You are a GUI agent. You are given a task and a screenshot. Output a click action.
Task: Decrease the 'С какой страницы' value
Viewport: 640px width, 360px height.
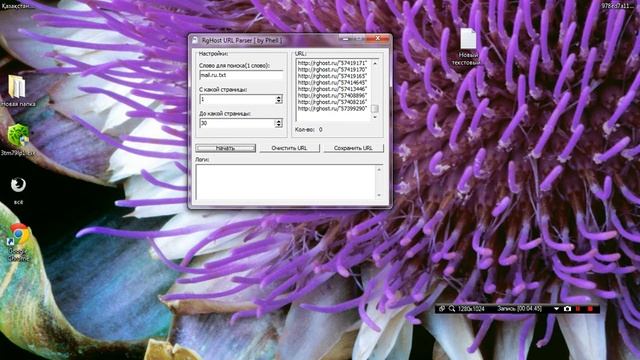point(279,101)
